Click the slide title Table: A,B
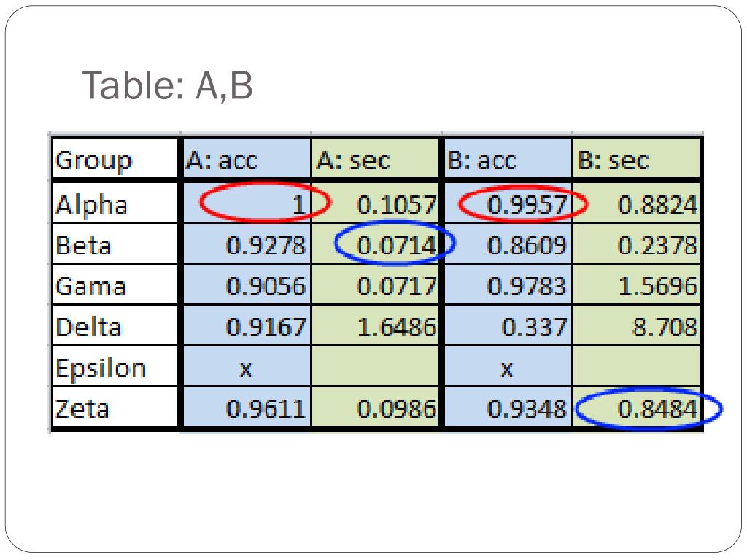 167,86
